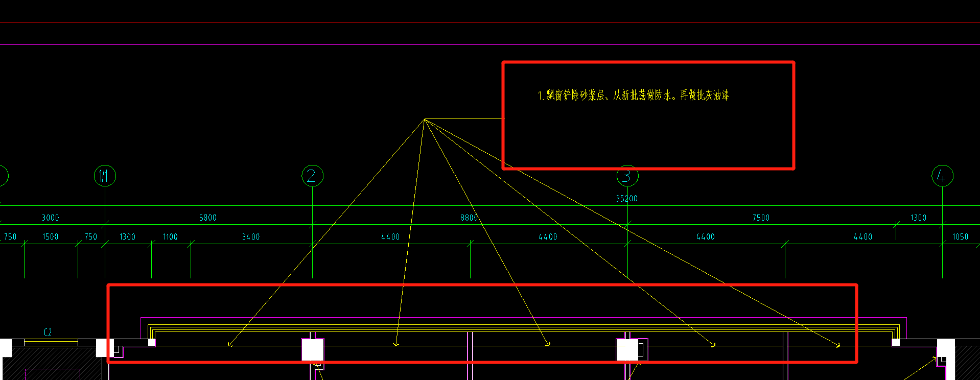Select the dimension text 3000
The width and height of the screenshot is (980, 380).
51,218
